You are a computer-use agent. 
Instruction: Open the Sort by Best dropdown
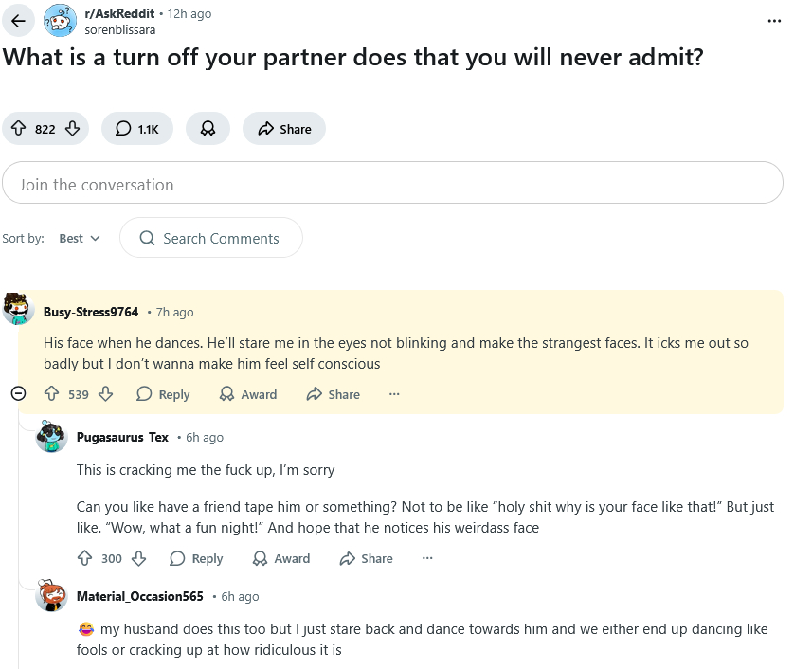click(80, 239)
